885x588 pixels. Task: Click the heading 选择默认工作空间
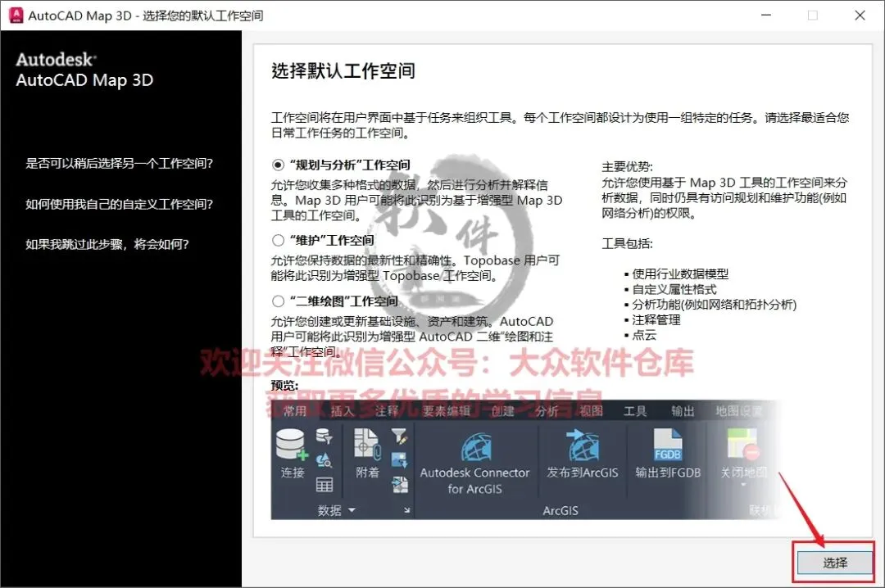[343, 71]
